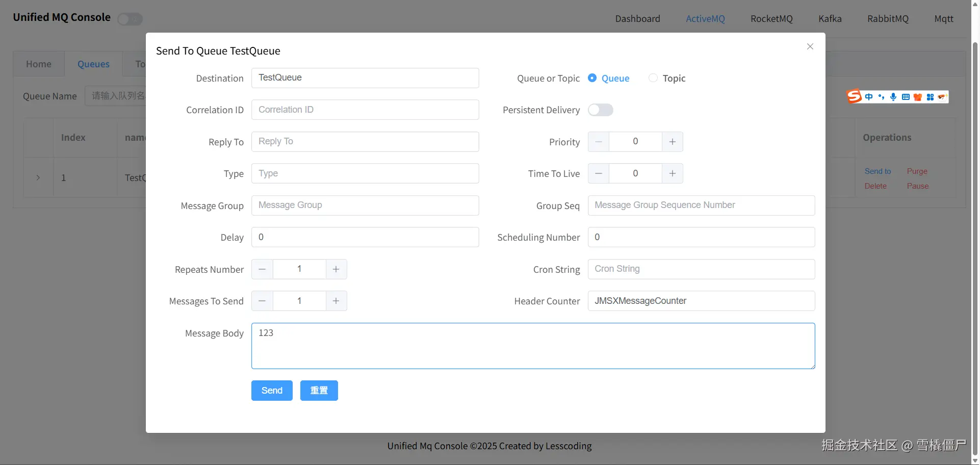
Task: Focus the Correlation ID field
Action: click(365, 110)
